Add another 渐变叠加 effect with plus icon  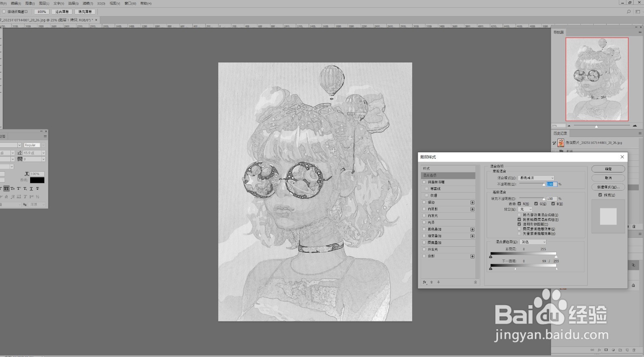tap(473, 236)
